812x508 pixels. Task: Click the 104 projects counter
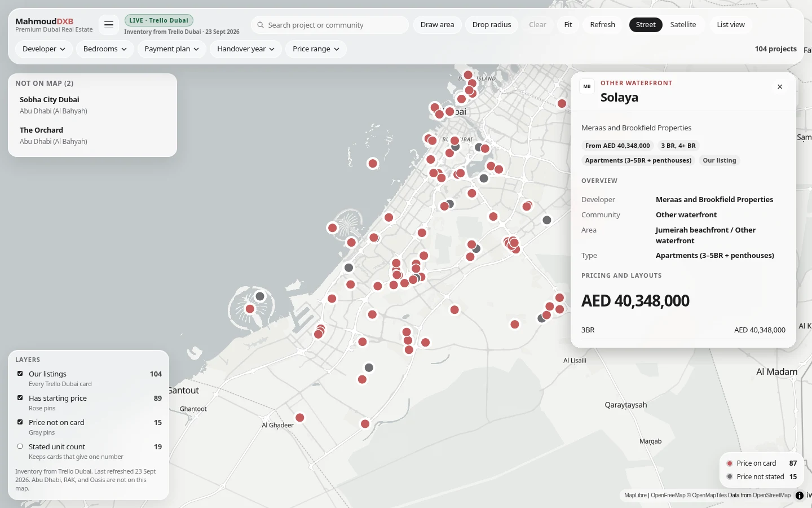(775, 49)
